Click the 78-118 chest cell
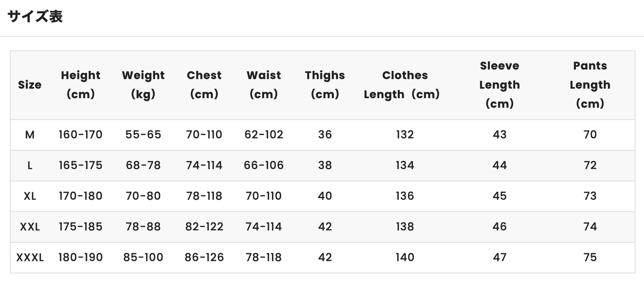 coord(204,196)
